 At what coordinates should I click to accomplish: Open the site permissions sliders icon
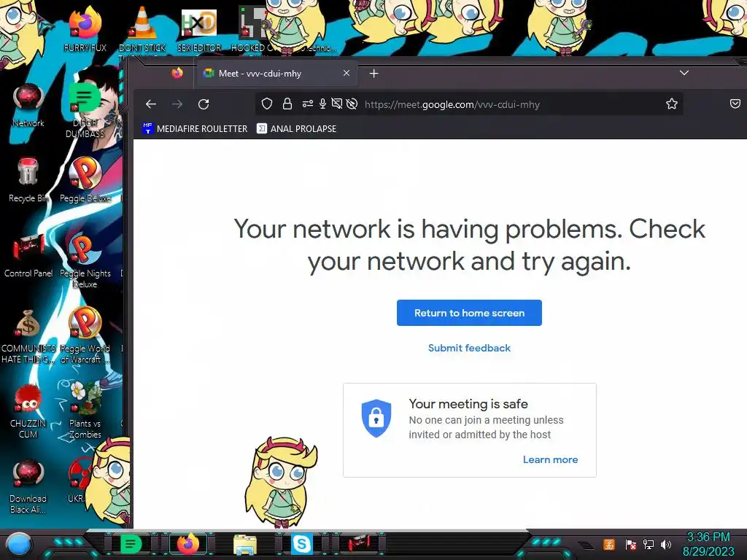(308, 104)
